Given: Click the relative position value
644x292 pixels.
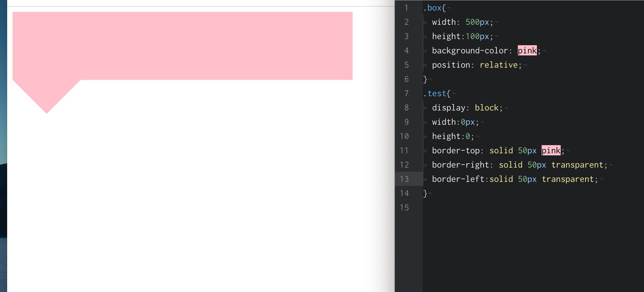Looking at the screenshot, I should click(498, 65).
